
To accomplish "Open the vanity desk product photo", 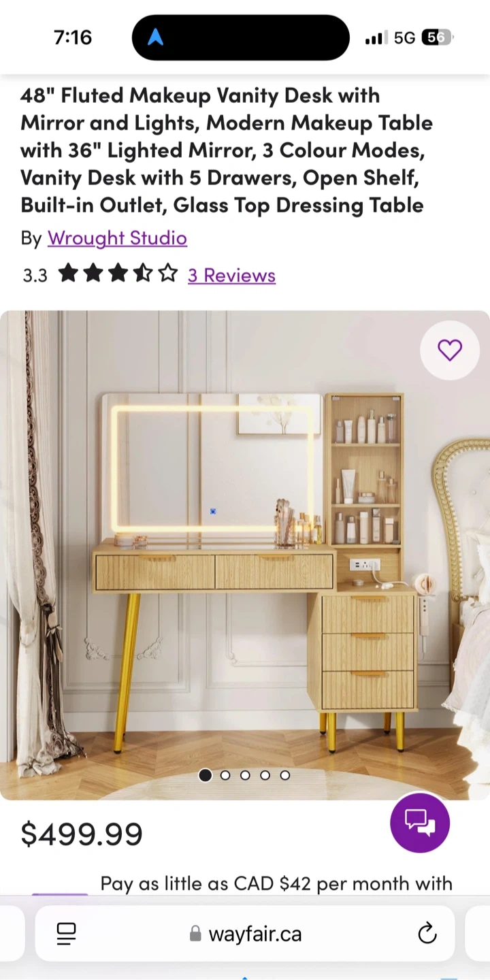I will click(245, 555).
